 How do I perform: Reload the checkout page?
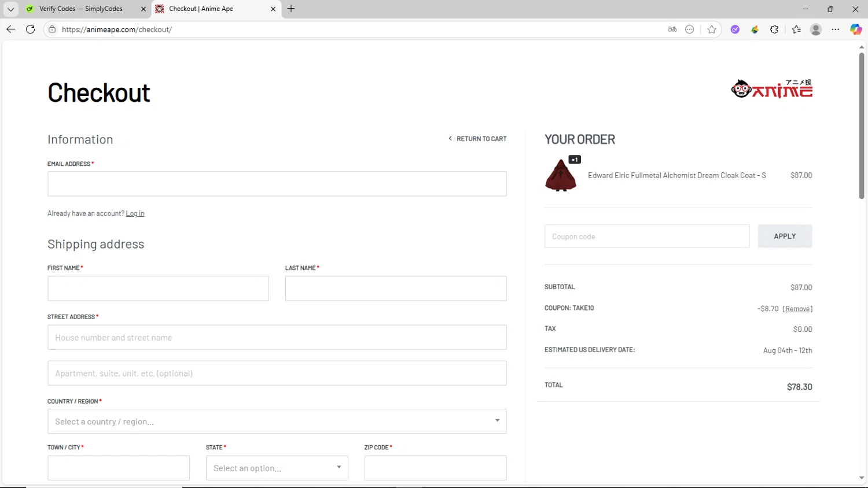point(31,29)
